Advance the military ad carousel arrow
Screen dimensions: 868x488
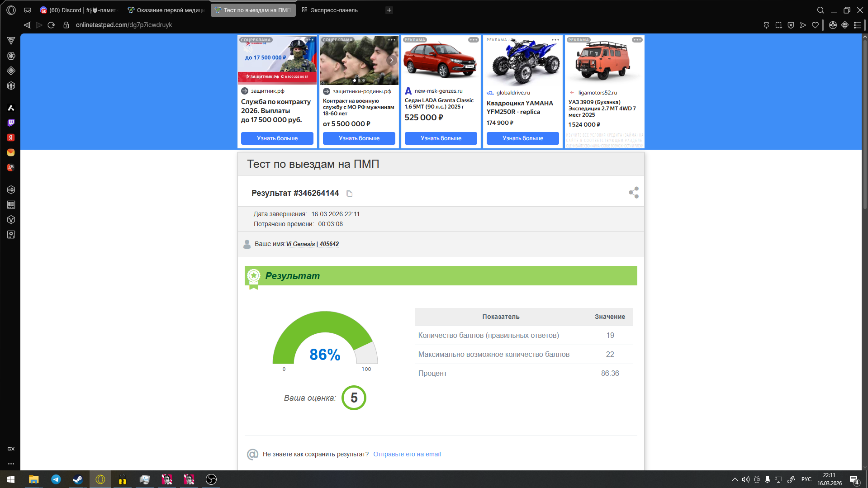[392, 60]
